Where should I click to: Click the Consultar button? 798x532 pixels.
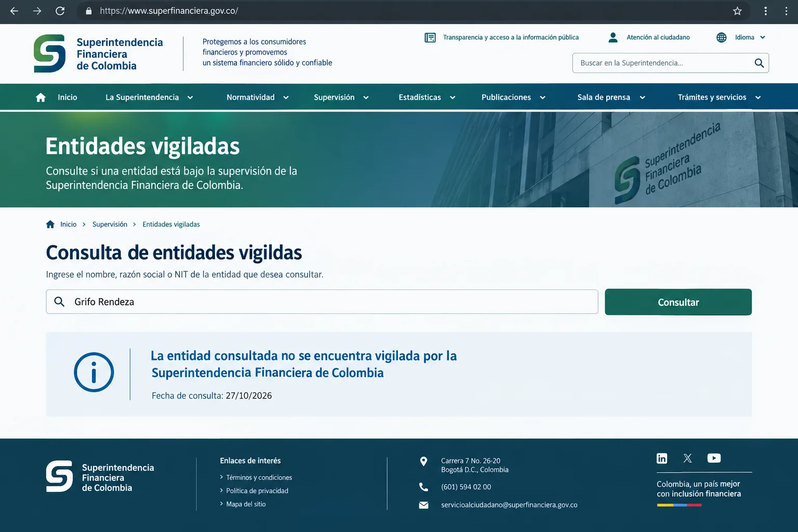[678, 302]
